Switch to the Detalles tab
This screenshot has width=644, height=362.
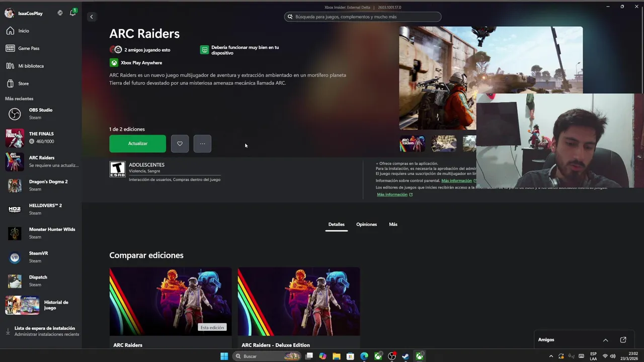point(336,225)
